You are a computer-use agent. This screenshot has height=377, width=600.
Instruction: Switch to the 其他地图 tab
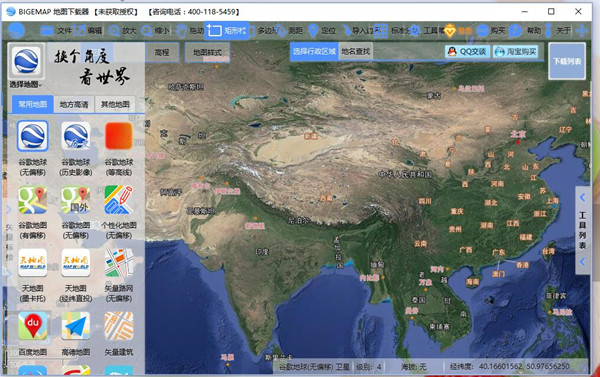[x=115, y=104]
